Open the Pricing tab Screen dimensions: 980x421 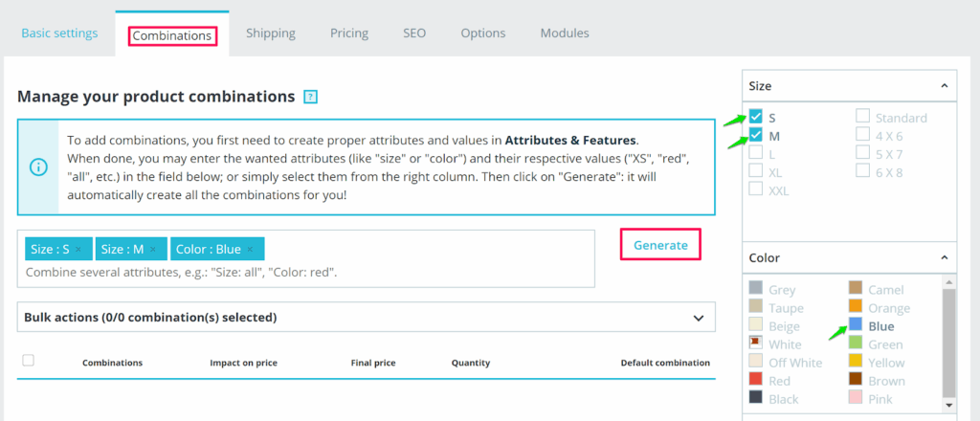(349, 33)
